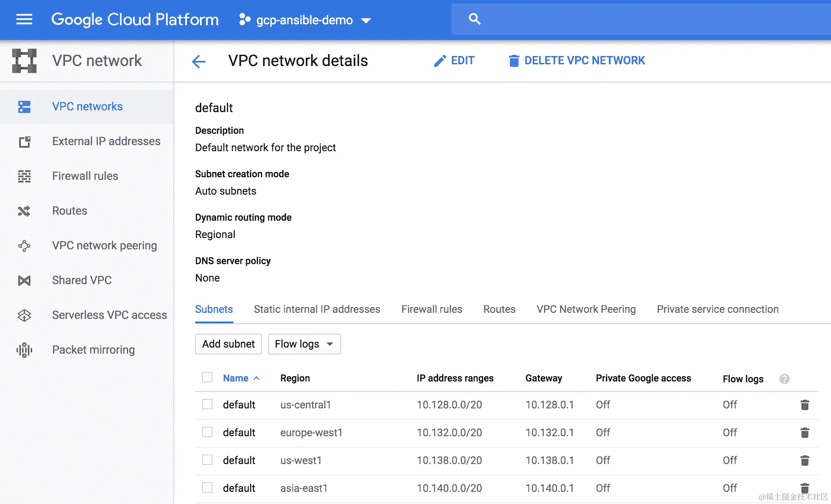
Task: Delete the us-west1 subnet with trash icon
Action: tap(804, 461)
